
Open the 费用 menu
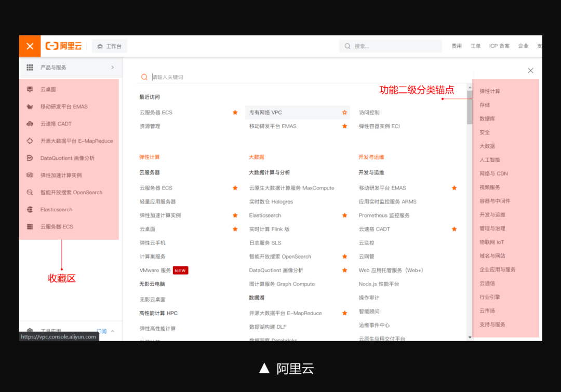point(457,46)
